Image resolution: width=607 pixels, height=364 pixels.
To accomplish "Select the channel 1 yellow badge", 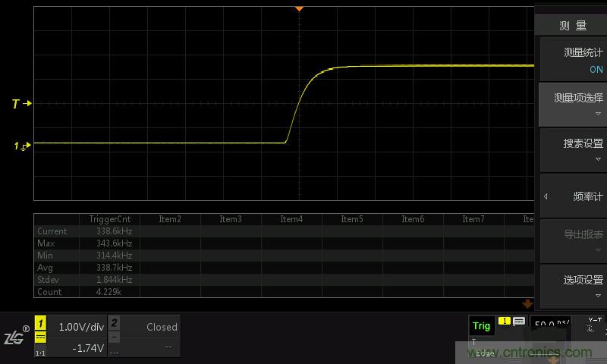I will click(x=40, y=324).
